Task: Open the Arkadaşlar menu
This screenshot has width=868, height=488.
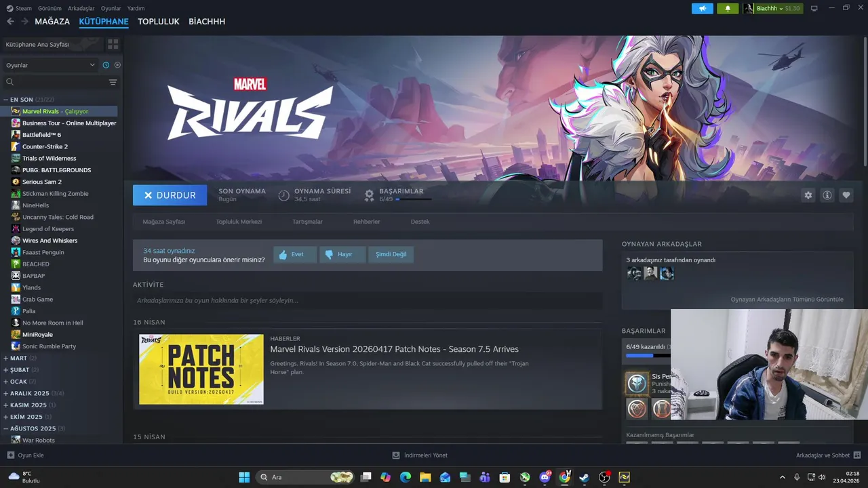Action: (81, 8)
